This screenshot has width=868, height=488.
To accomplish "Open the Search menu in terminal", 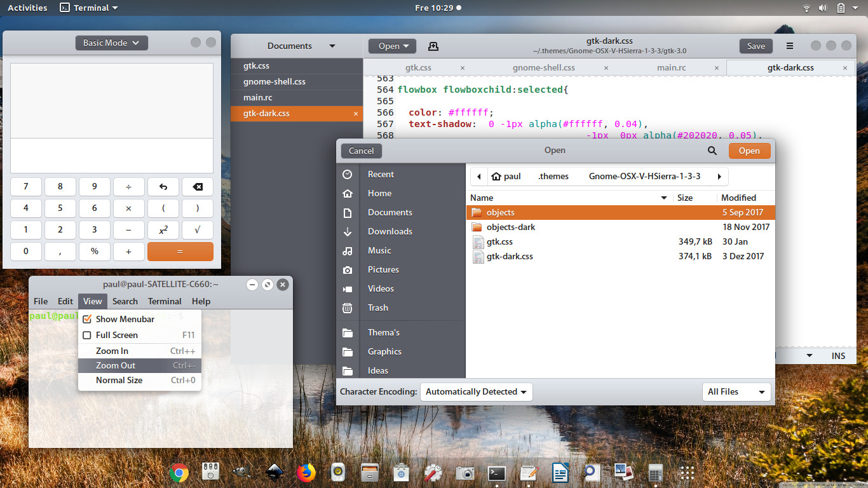I will point(125,301).
